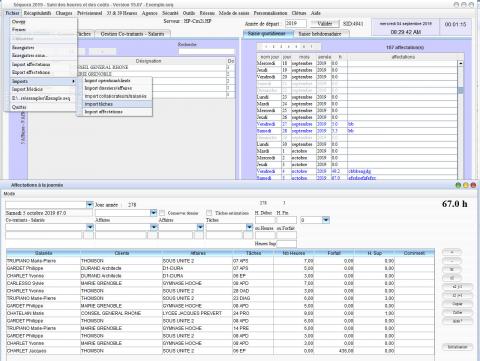This screenshot has height=361, width=480.
Task: Open the combo box left of Conserve dossier
Action: click(153, 212)
